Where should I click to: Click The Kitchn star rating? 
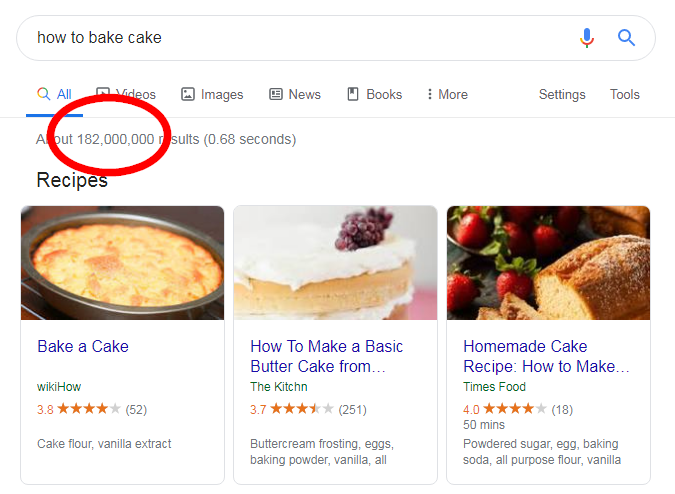[x=302, y=409]
